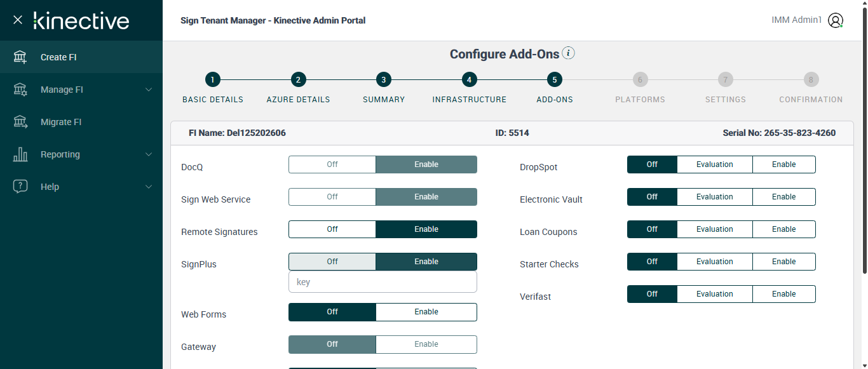Go to step 1 Basic Details
Screen dimensions: 868x369
click(x=213, y=80)
